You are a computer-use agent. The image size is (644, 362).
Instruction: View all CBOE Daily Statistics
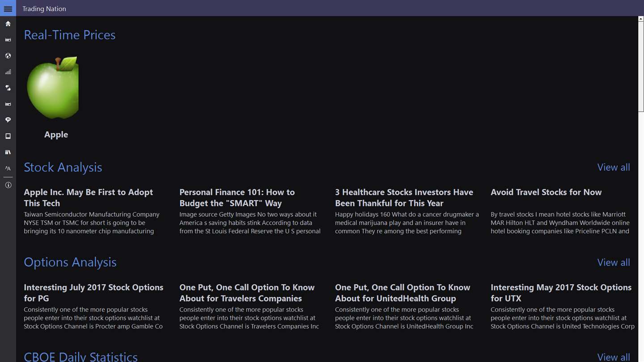pyautogui.click(x=614, y=357)
